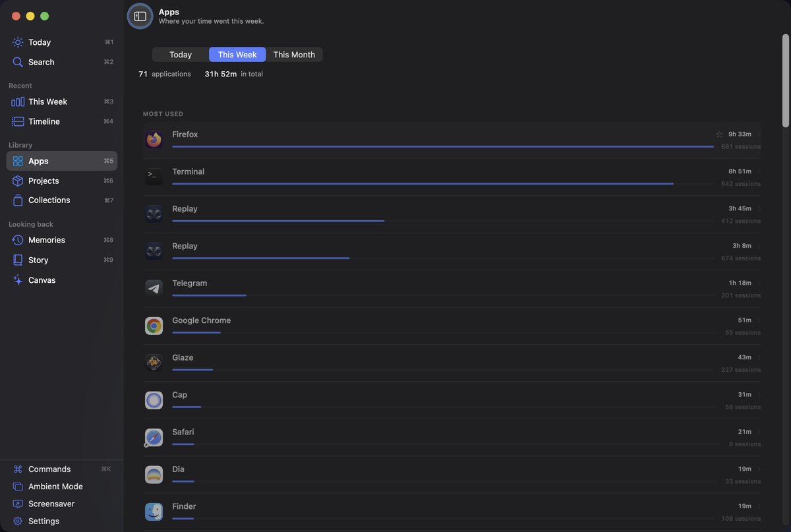The height and width of the screenshot is (532, 791).
Task: Click the Story book icon
Action: pos(18,260)
